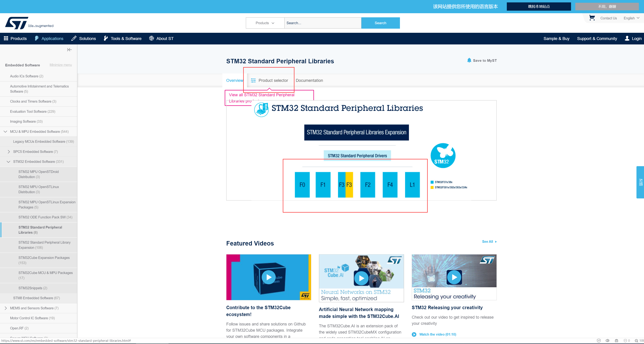The width and height of the screenshot is (644, 344).
Task: Switch to the Documentation tab
Action: pyautogui.click(x=309, y=80)
